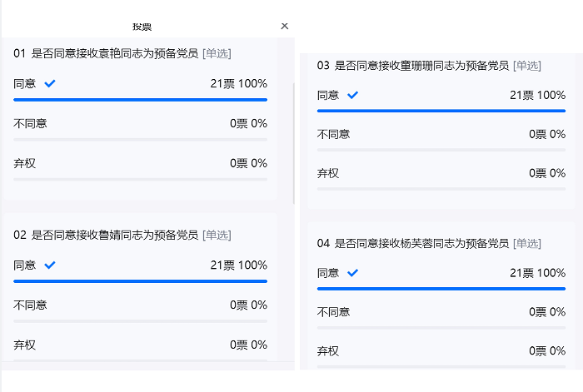Choose 弃权 option under question 01
The height and width of the screenshot is (392, 583).
click(25, 163)
